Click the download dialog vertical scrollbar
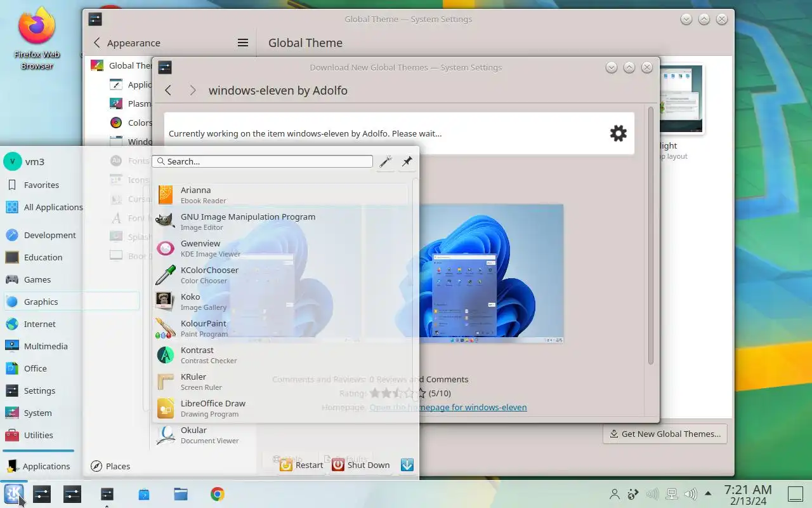 651,235
